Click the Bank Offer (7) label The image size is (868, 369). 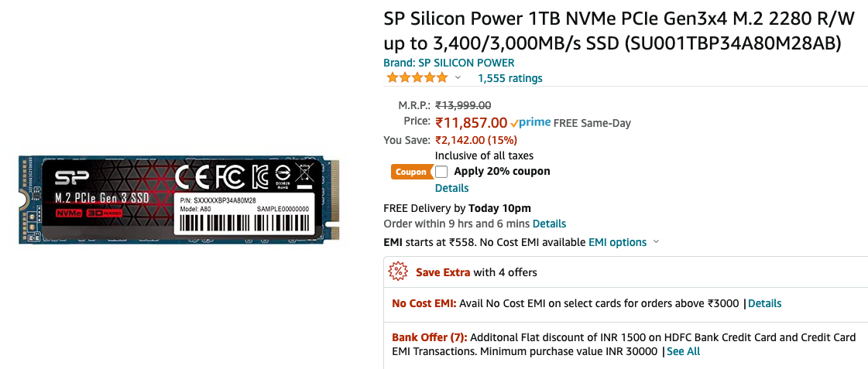point(430,337)
